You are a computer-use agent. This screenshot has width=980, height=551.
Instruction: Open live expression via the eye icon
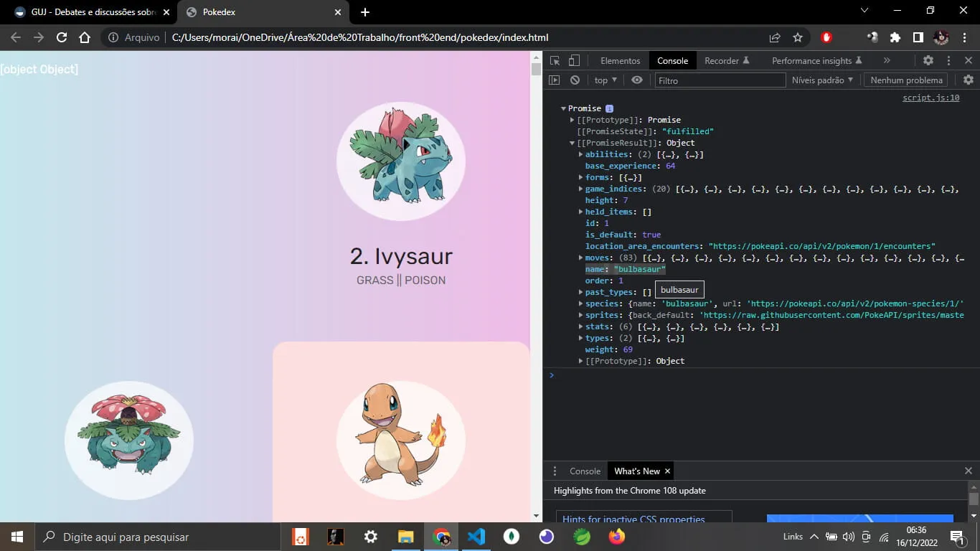tap(637, 80)
